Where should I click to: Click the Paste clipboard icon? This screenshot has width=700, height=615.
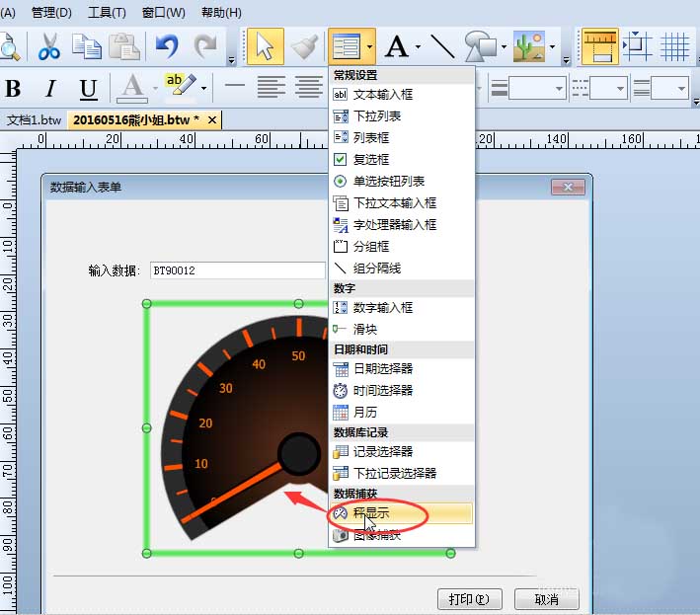(124, 46)
